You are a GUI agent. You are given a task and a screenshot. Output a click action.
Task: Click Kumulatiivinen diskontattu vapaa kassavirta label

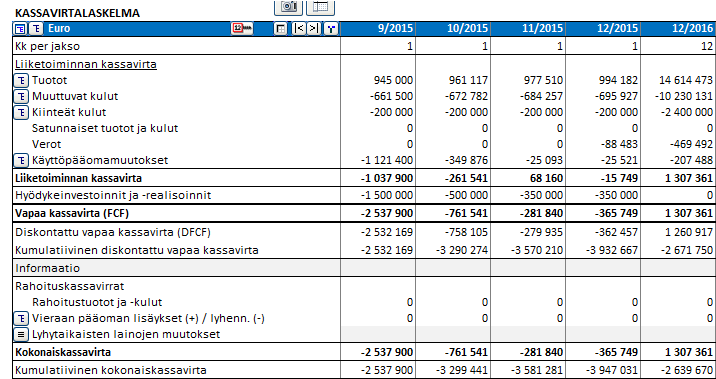coord(137,250)
